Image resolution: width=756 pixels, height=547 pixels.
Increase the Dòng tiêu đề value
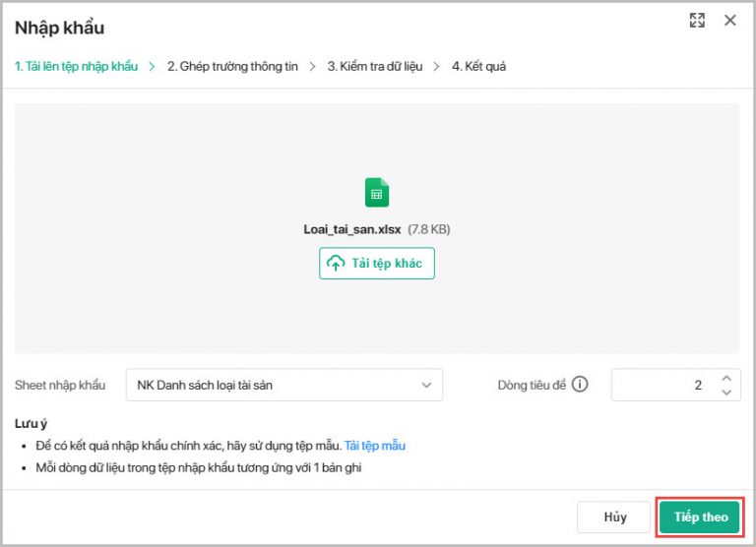click(726, 378)
